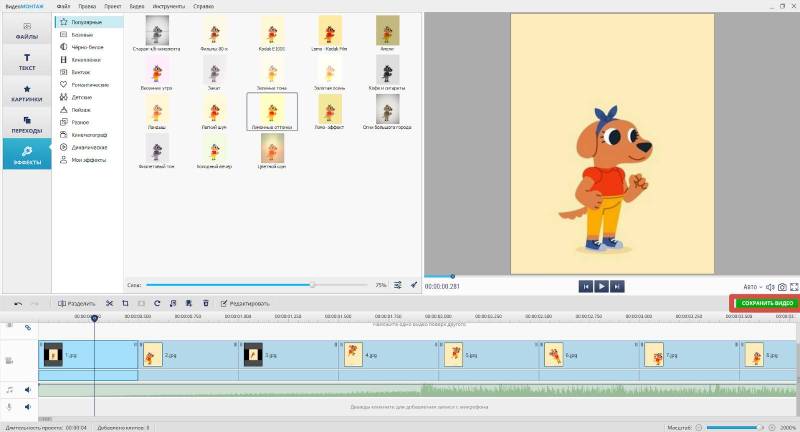Switch preview to fullscreen
800x432 pixels.
[x=794, y=287]
